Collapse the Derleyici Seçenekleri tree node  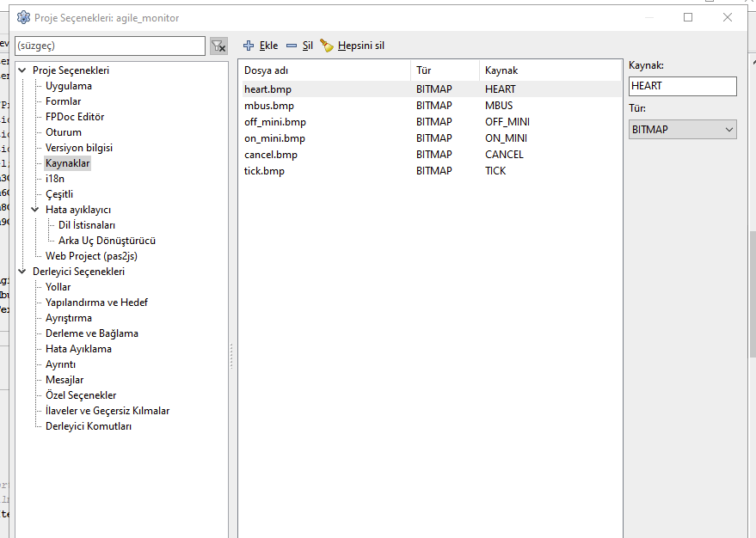click(x=22, y=272)
